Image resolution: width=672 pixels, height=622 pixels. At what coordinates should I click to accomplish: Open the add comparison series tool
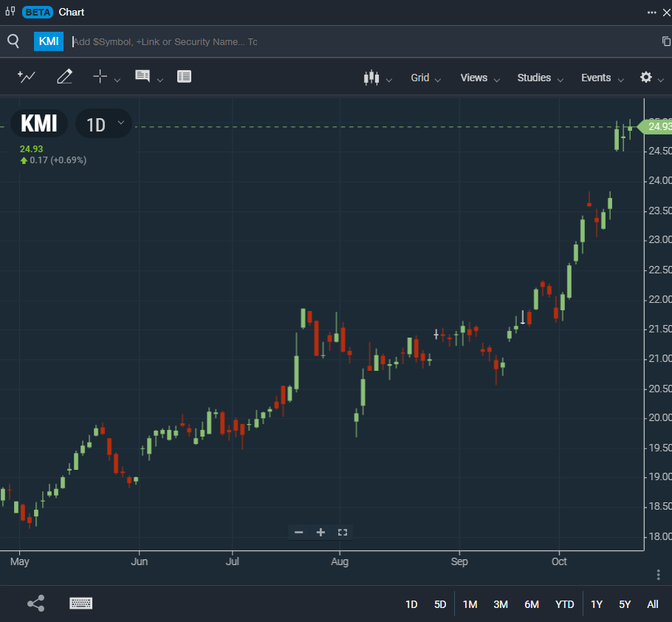coord(26,77)
